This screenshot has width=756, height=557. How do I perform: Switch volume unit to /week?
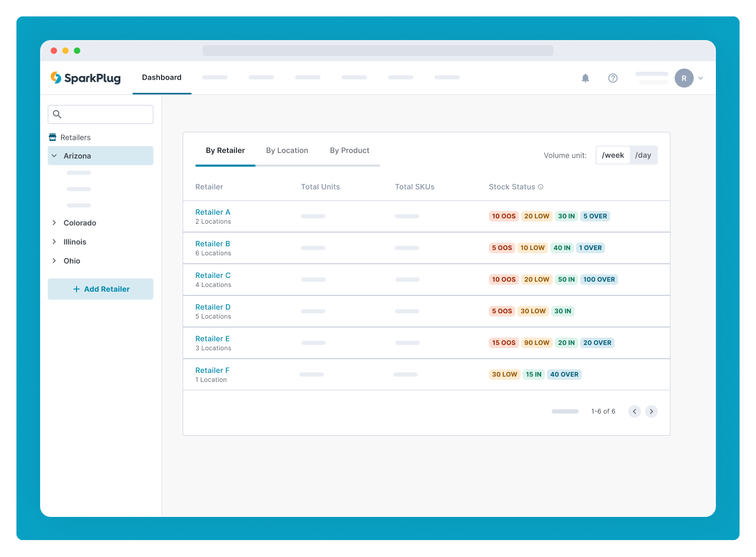(613, 155)
